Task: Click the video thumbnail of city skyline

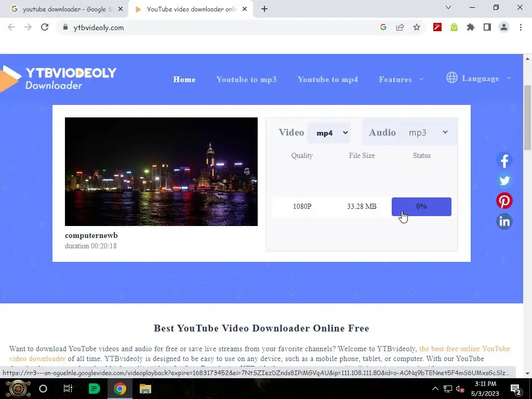Action: [x=161, y=171]
